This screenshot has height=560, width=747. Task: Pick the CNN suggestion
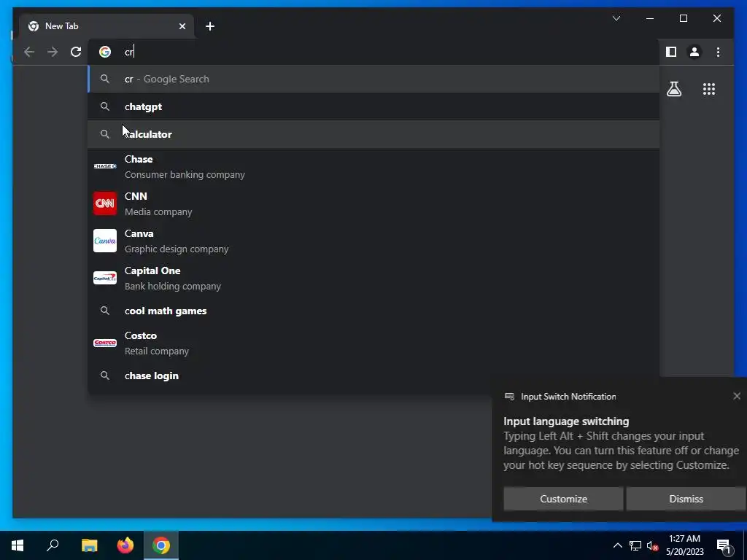[373, 204]
